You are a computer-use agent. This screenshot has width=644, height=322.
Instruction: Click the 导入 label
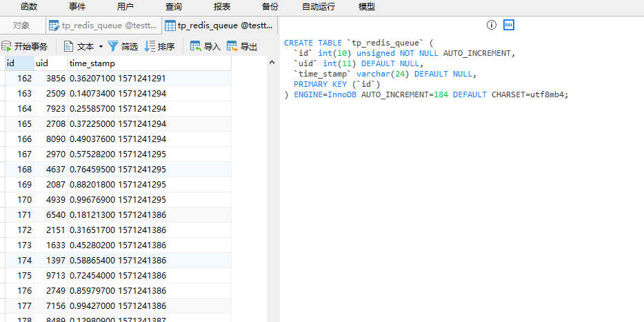[x=212, y=47]
